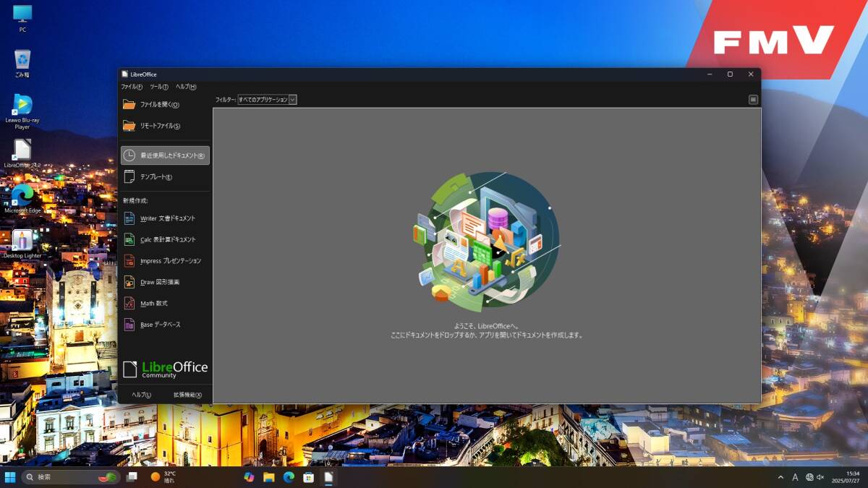Image resolution: width=868 pixels, height=488 pixels.
Task: Open the ツール(T) menu
Action: (159, 87)
